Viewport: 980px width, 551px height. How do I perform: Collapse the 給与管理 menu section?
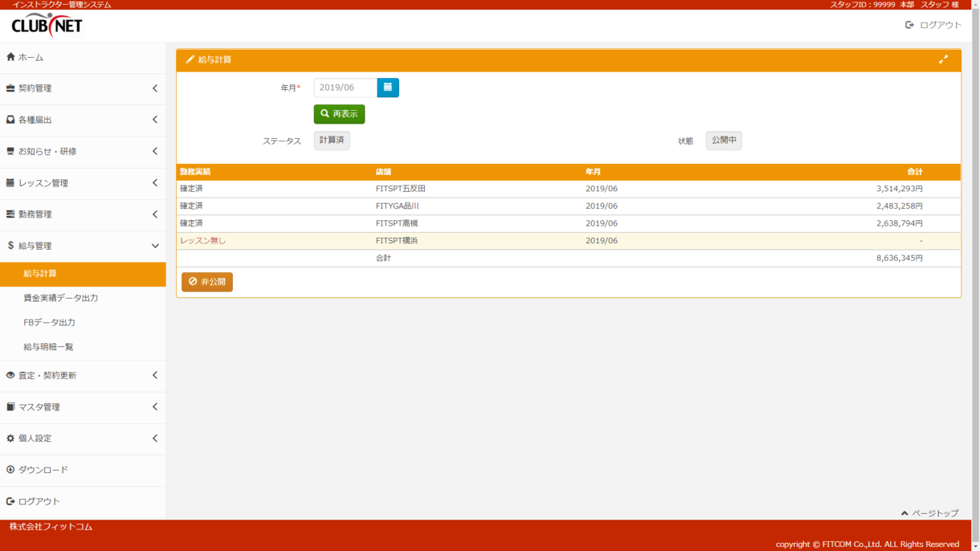(82, 246)
